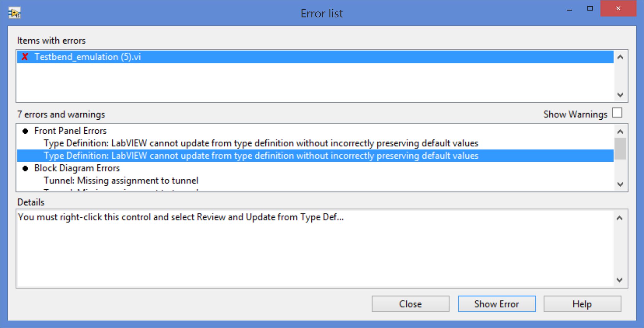Screen dimensions: 644x328
Task: Open Help for the error list
Action: point(582,304)
